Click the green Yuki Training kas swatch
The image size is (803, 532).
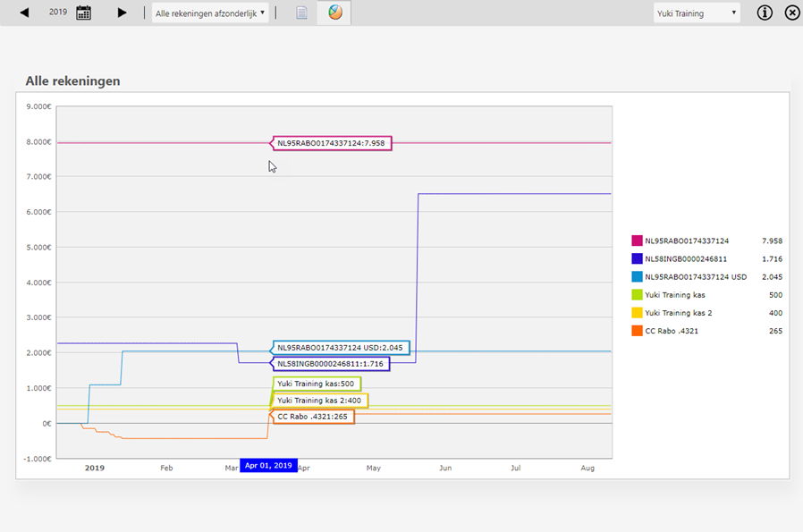point(637,294)
